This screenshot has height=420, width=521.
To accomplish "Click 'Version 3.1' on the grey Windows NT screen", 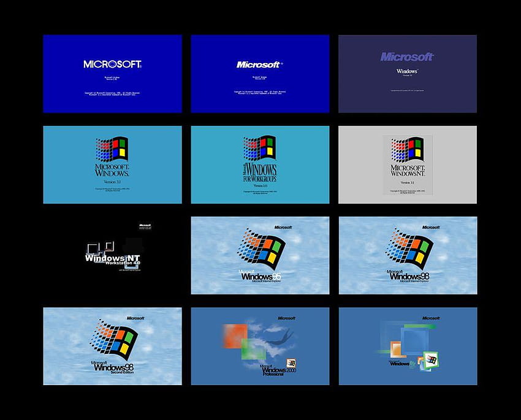I will tap(408, 182).
